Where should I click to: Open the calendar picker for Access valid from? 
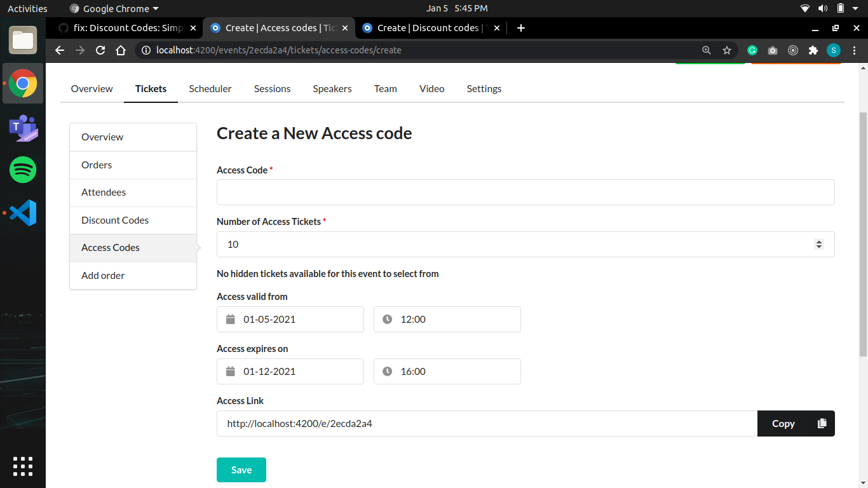click(230, 319)
